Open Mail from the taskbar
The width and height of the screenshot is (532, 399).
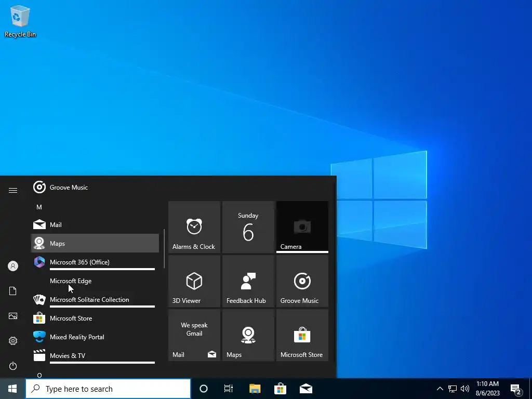pos(305,389)
